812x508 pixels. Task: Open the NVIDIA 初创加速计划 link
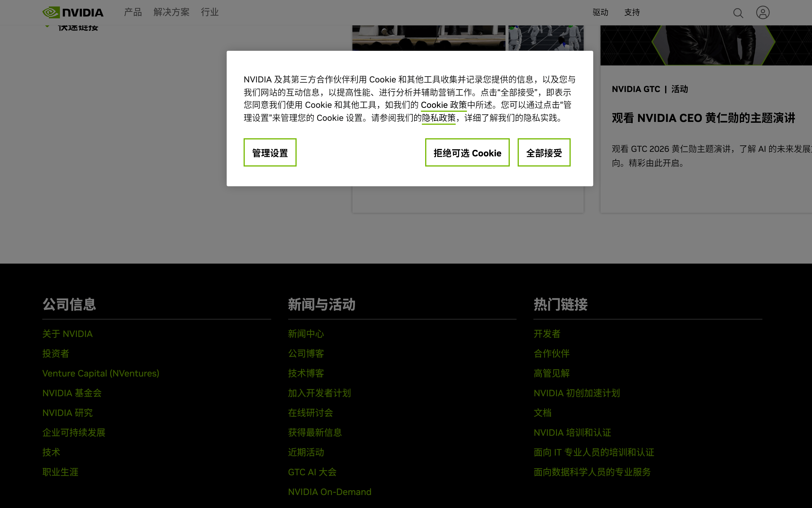577,393
